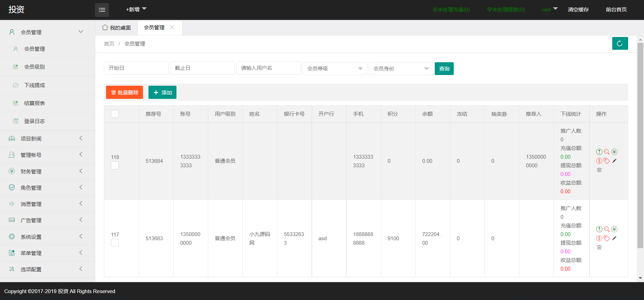Click the 截止日 date field

pos(202,68)
